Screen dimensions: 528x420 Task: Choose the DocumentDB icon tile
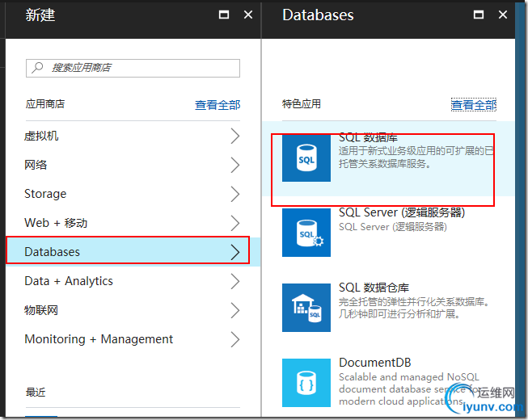(306, 383)
